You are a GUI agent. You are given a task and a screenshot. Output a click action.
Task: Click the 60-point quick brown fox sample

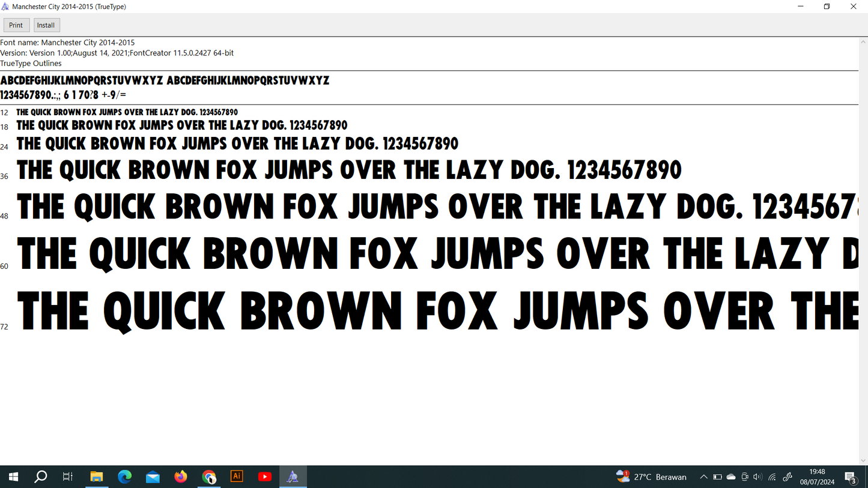click(x=437, y=253)
